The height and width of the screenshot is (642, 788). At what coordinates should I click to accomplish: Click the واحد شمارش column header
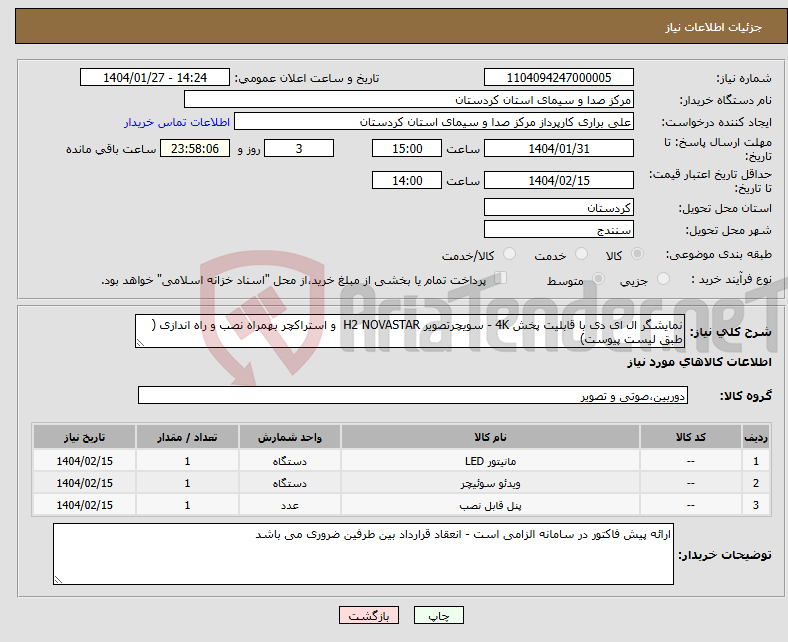click(x=290, y=437)
